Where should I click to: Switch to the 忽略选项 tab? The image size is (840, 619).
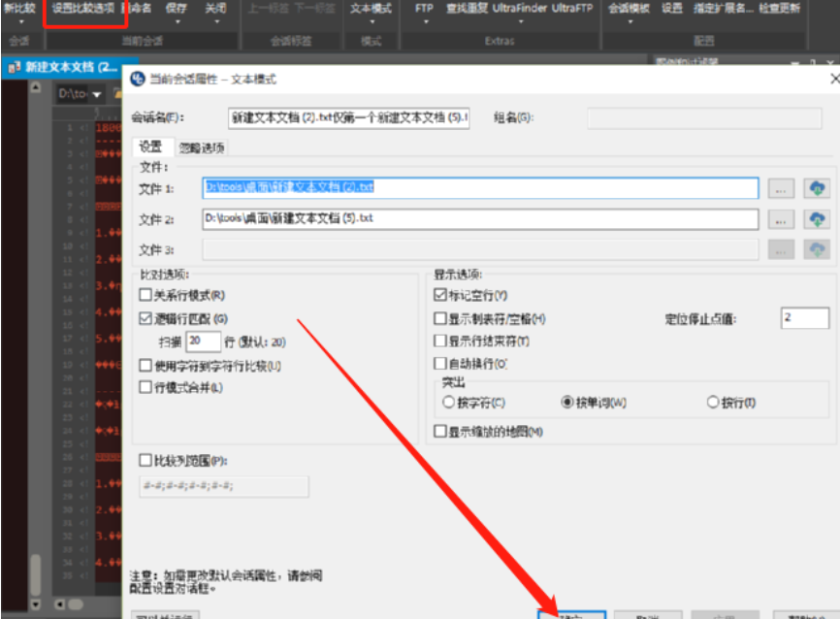point(202,147)
